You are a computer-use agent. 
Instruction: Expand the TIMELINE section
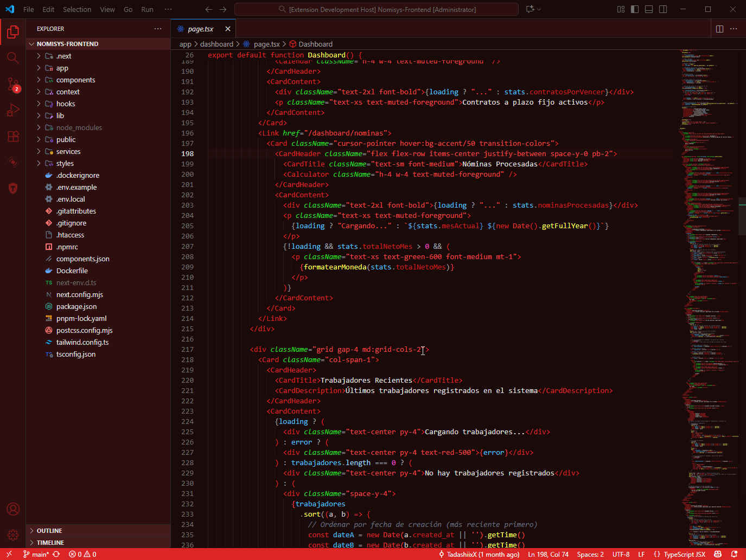(x=98, y=543)
